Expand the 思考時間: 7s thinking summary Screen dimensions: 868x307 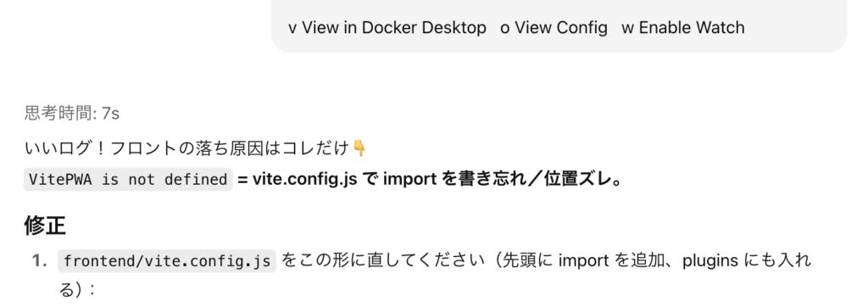pos(72,114)
